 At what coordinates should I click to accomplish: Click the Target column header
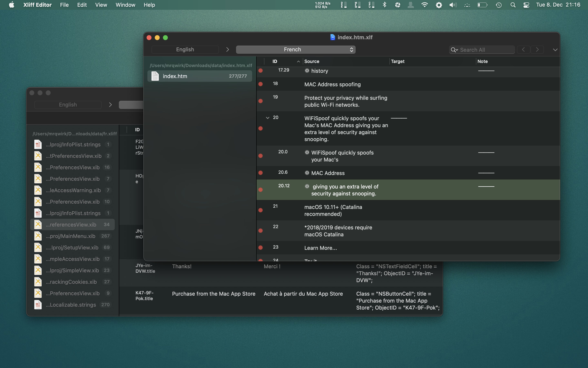coord(432,62)
